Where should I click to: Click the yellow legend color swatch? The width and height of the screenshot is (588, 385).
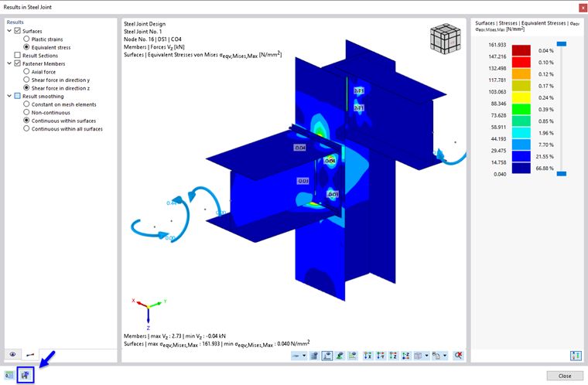[x=521, y=97]
